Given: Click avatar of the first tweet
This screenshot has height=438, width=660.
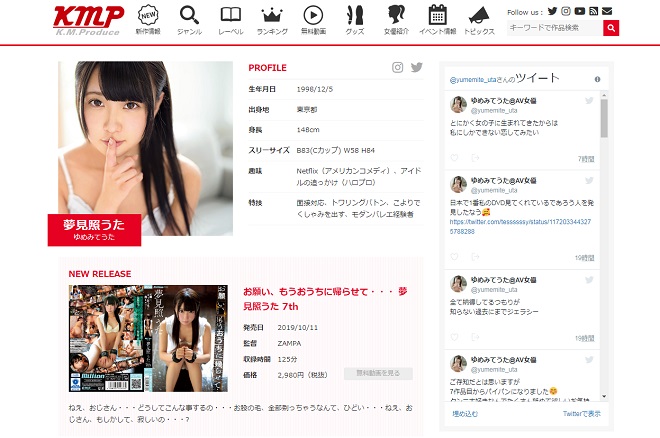Looking at the screenshot, I should [x=458, y=104].
